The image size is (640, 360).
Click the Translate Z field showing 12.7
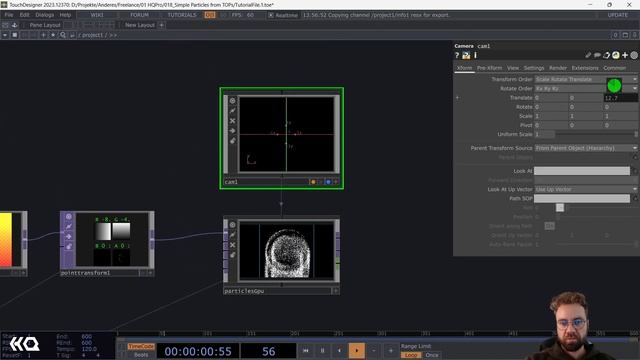[621, 98]
